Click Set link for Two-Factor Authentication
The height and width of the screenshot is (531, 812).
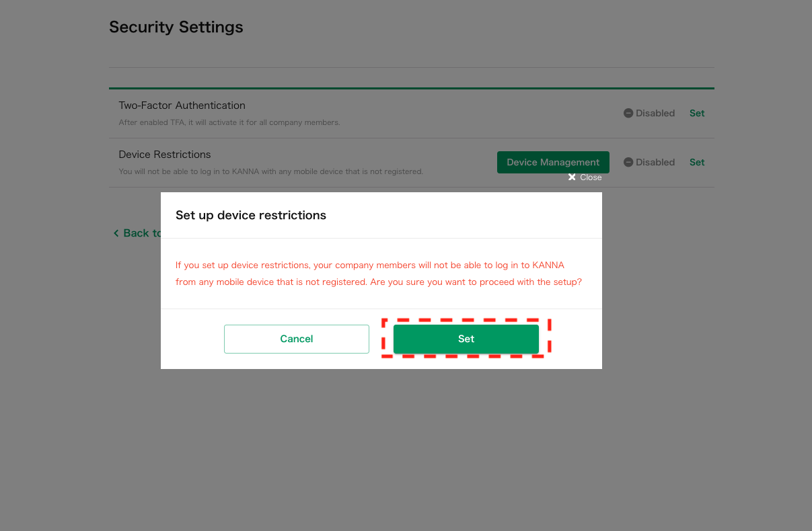696,113
